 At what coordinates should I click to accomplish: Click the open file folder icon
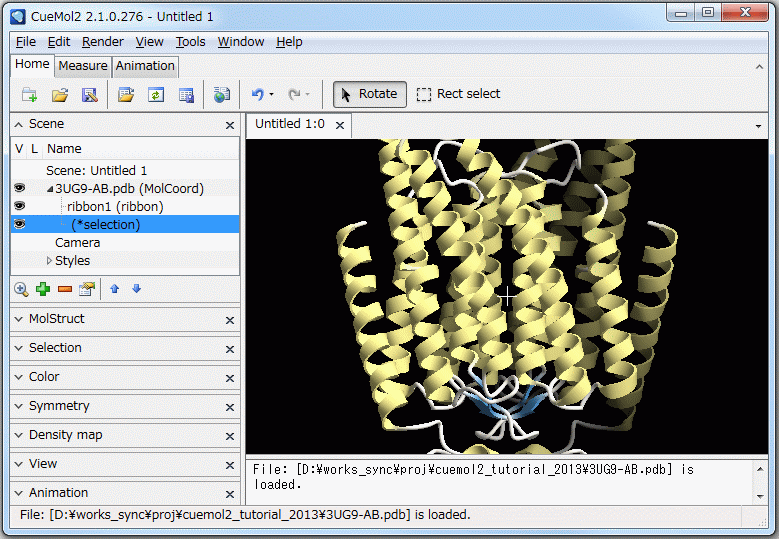tap(59, 94)
